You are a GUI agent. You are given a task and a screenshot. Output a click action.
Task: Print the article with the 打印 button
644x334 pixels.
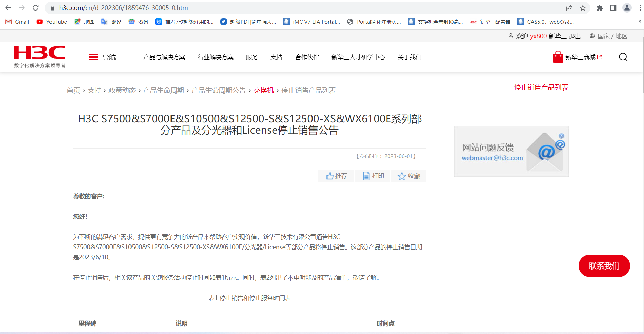[x=373, y=176]
